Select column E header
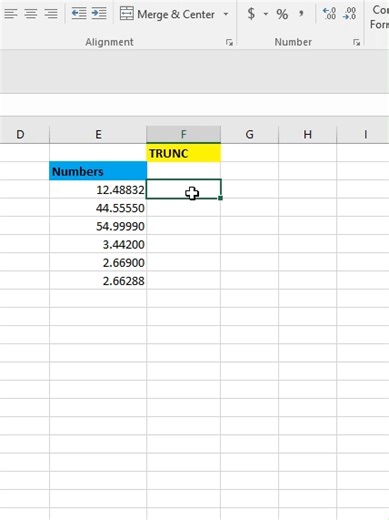The image size is (389, 520). (x=98, y=134)
